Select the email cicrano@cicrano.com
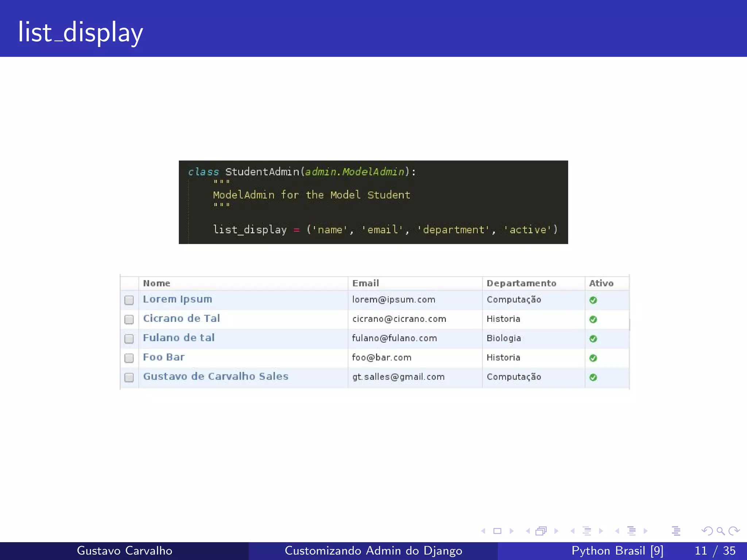Image resolution: width=747 pixels, height=560 pixels. [x=399, y=319]
